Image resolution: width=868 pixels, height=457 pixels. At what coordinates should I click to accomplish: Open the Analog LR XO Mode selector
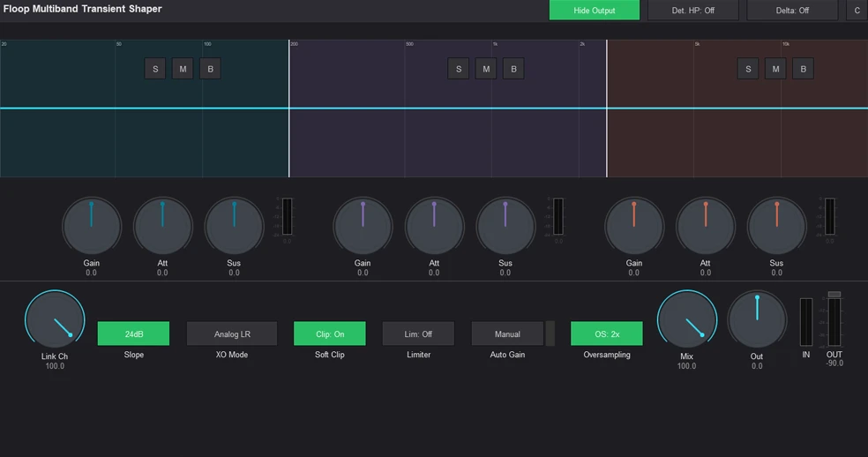tap(232, 333)
